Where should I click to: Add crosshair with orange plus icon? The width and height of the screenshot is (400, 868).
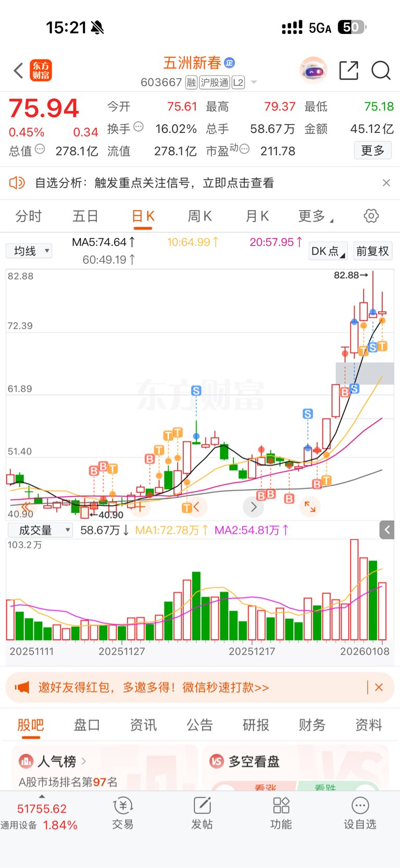pos(140,506)
